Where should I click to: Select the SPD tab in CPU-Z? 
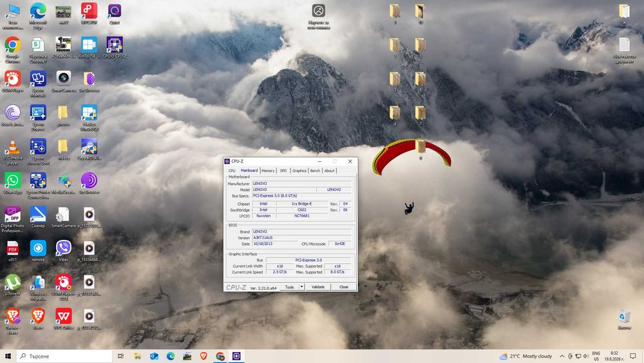(x=283, y=171)
